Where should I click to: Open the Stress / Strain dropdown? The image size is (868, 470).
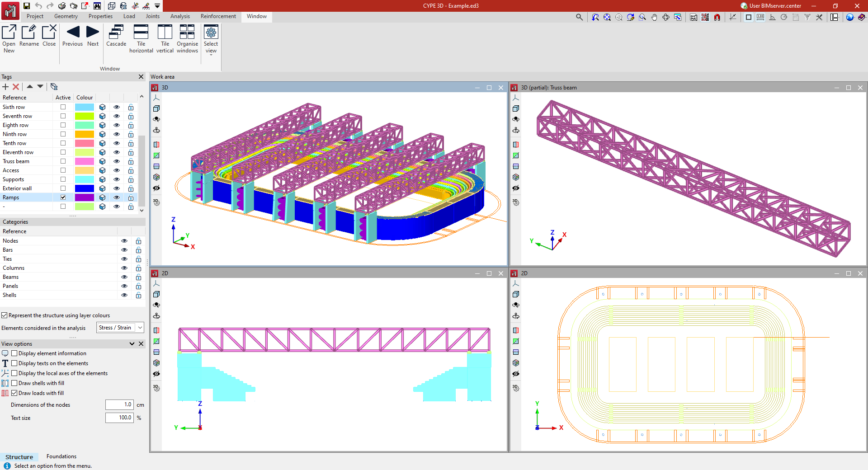click(x=120, y=328)
